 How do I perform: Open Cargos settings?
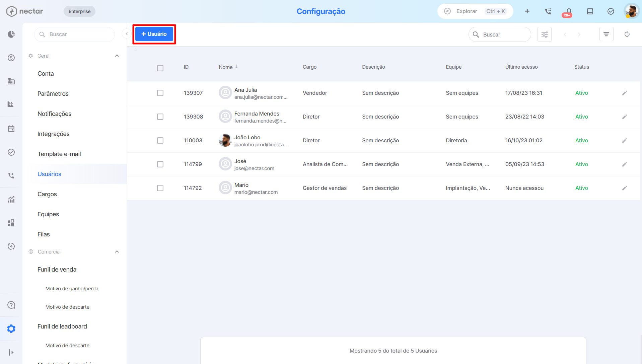coord(47,194)
